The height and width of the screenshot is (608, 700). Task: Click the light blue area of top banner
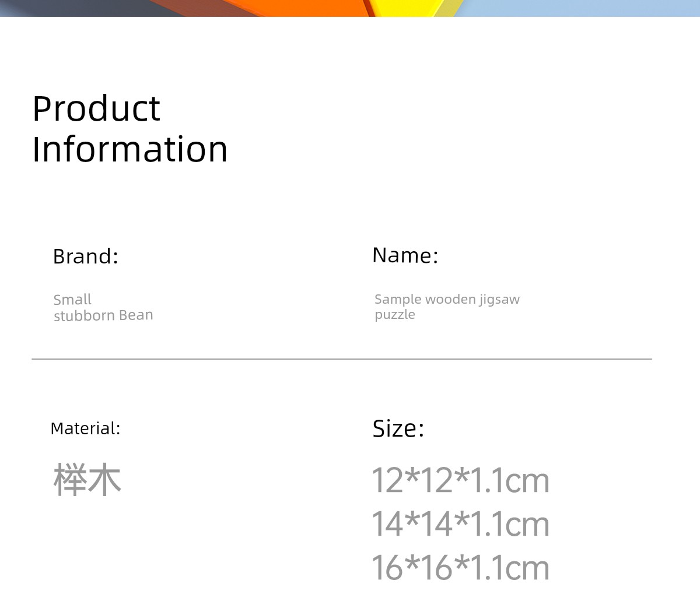click(583, 7)
